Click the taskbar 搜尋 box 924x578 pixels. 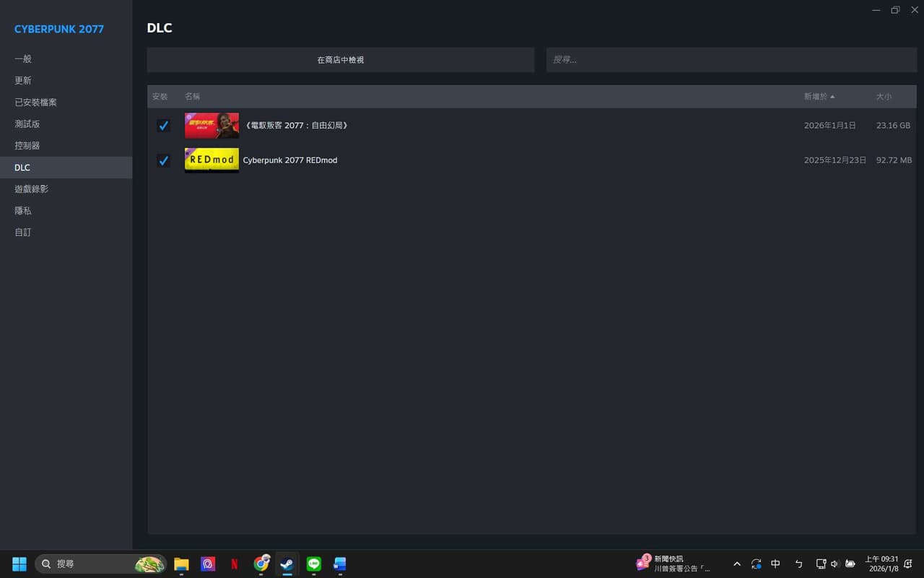click(x=101, y=564)
